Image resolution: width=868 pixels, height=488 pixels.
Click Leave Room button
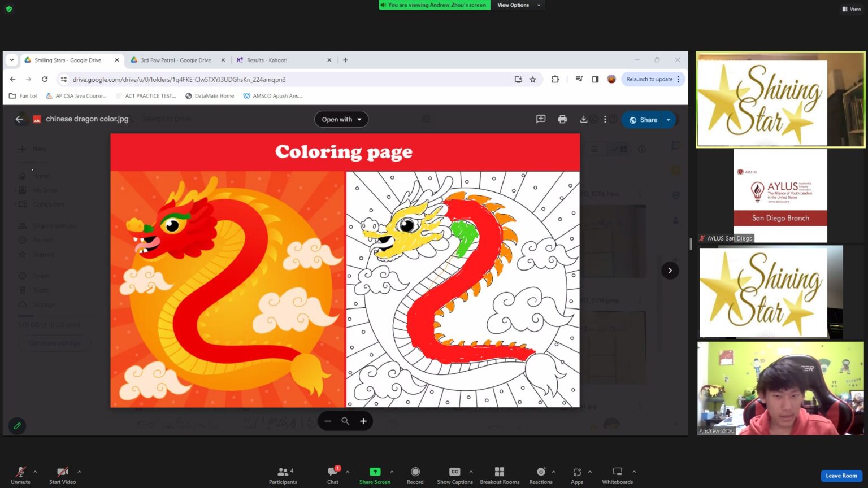[841, 476]
